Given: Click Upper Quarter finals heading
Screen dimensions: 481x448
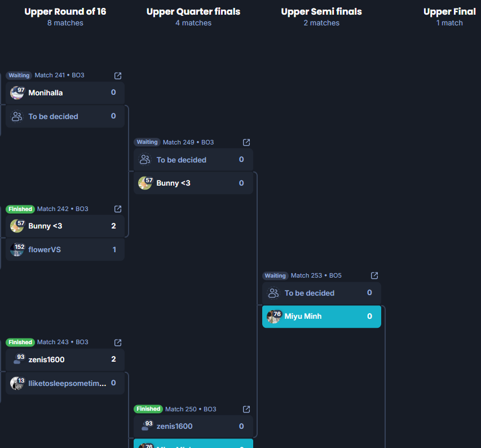Looking at the screenshot, I should tap(193, 12).
